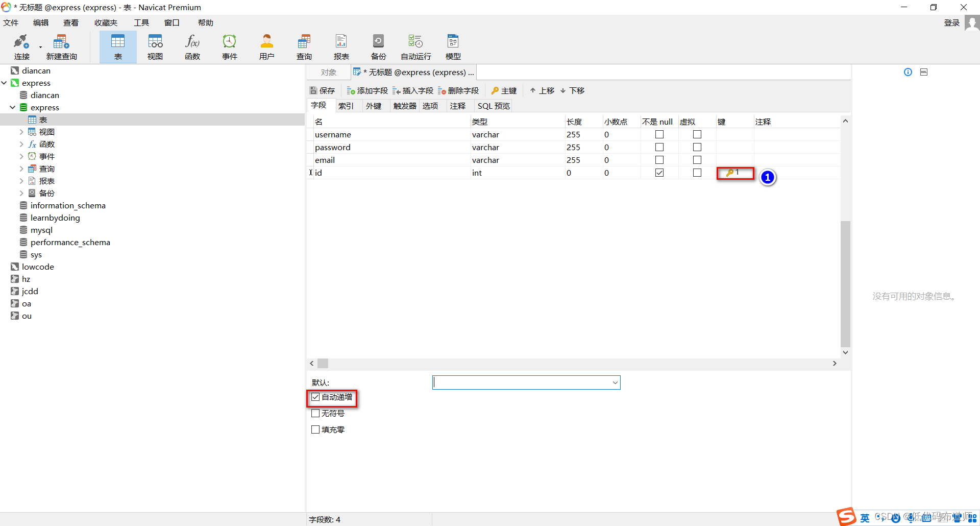
Task: Click the 新建查询 new query icon
Action: tap(61, 47)
